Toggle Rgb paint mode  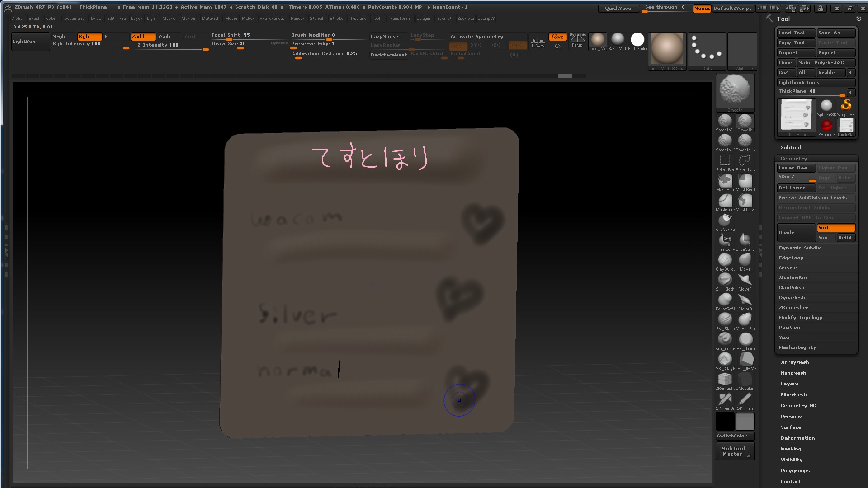tap(90, 37)
